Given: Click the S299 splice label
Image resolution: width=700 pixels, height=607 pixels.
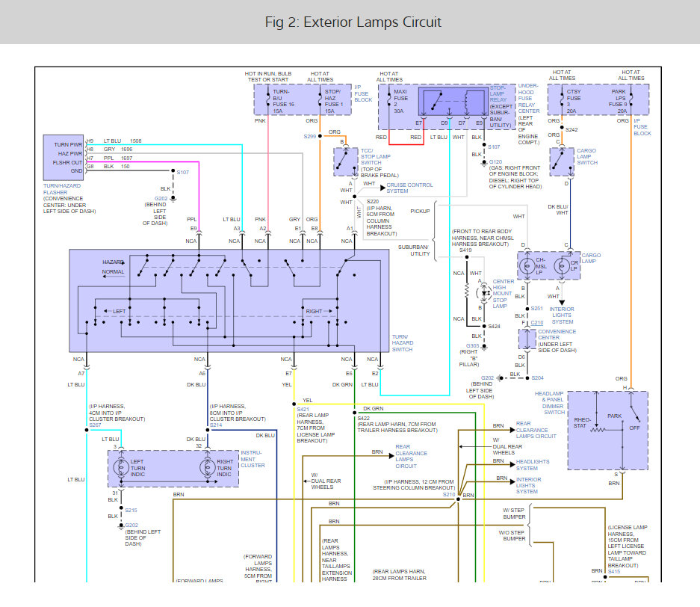Looking at the screenshot, I should (x=309, y=136).
